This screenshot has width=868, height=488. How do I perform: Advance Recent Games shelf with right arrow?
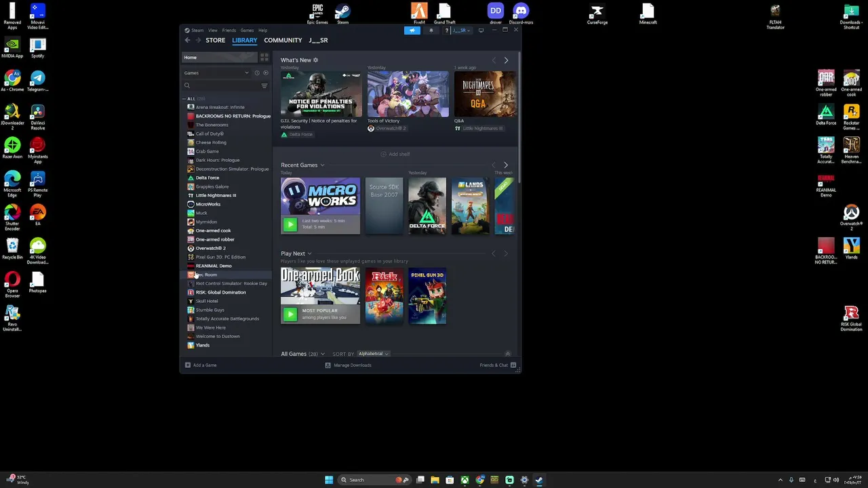506,165
